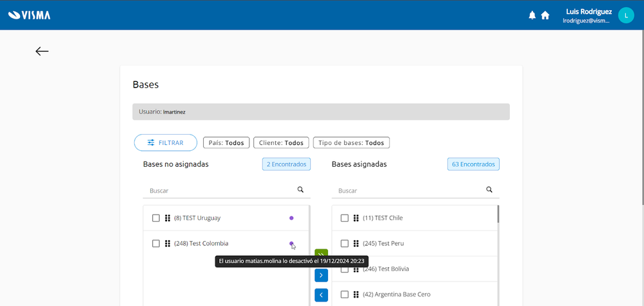The width and height of the screenshot is (644, 306).
Task: Click the notifications bell icon
Action: 532,15
